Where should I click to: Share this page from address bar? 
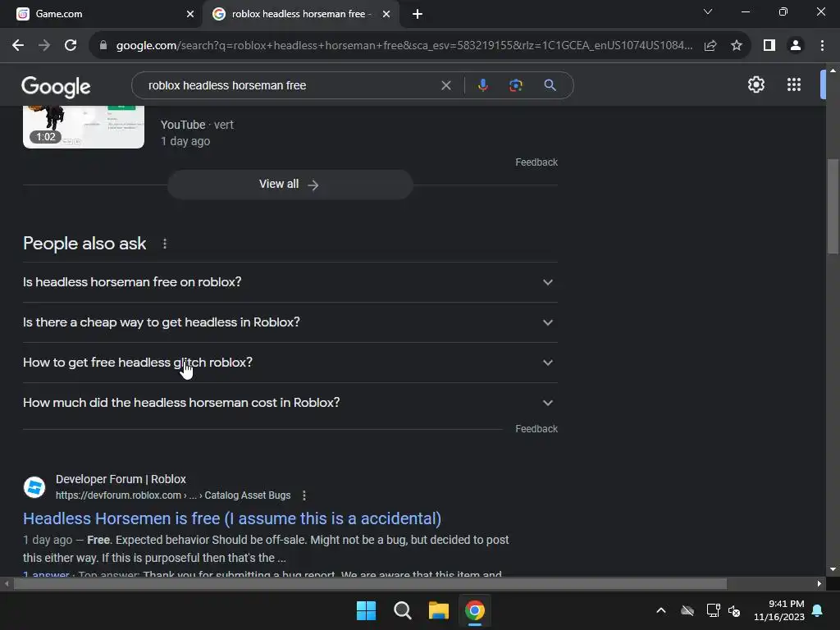pyautogui.click(x=710, y=46)
